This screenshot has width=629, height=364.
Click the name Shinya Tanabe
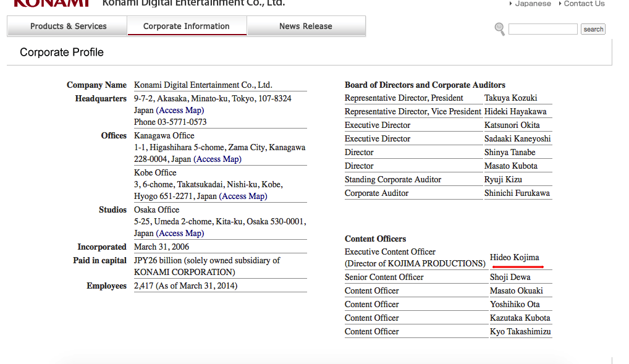(510, 153)
